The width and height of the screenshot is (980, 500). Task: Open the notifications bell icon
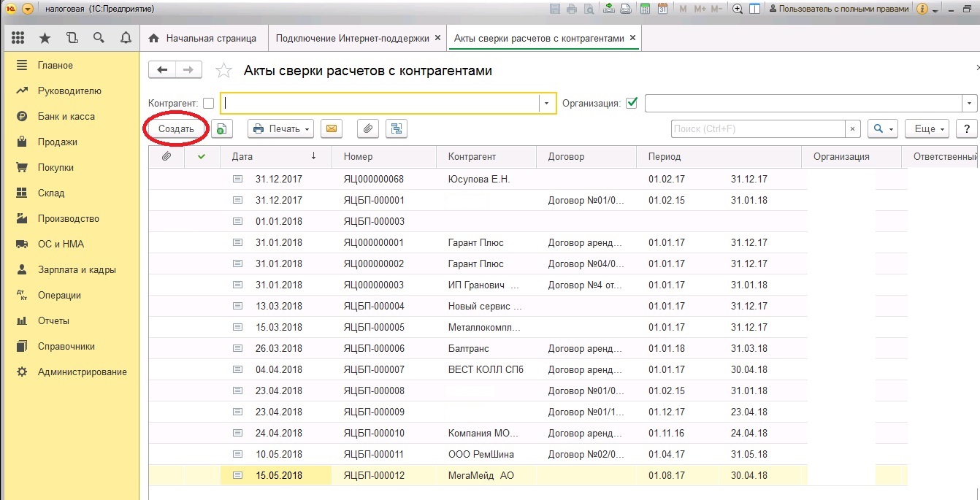125,38
